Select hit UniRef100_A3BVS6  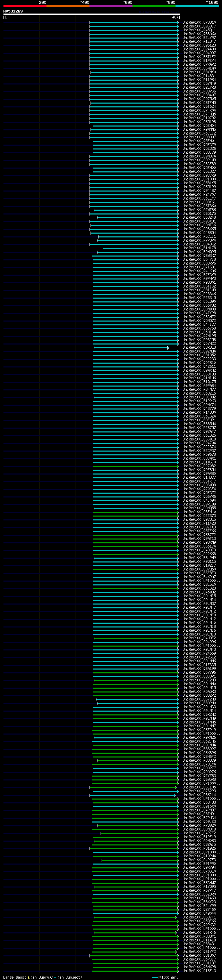pos(199,91)
